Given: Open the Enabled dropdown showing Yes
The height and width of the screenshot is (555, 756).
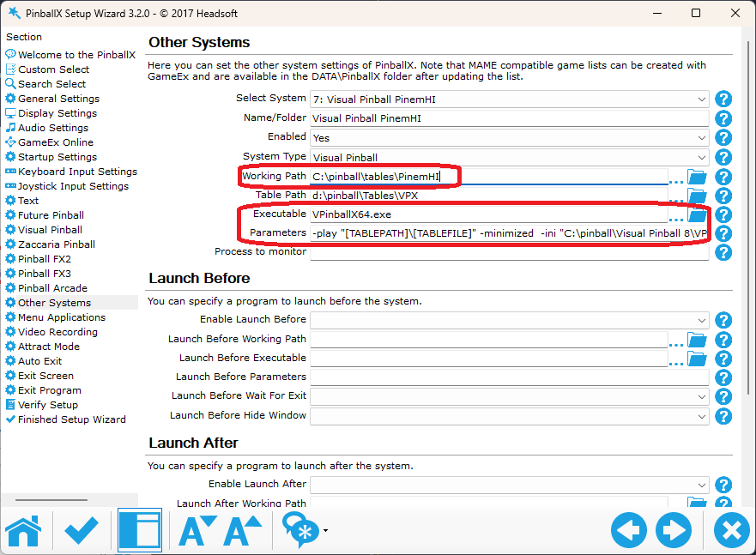Looking at the screenshot, I should coord(509,138).
